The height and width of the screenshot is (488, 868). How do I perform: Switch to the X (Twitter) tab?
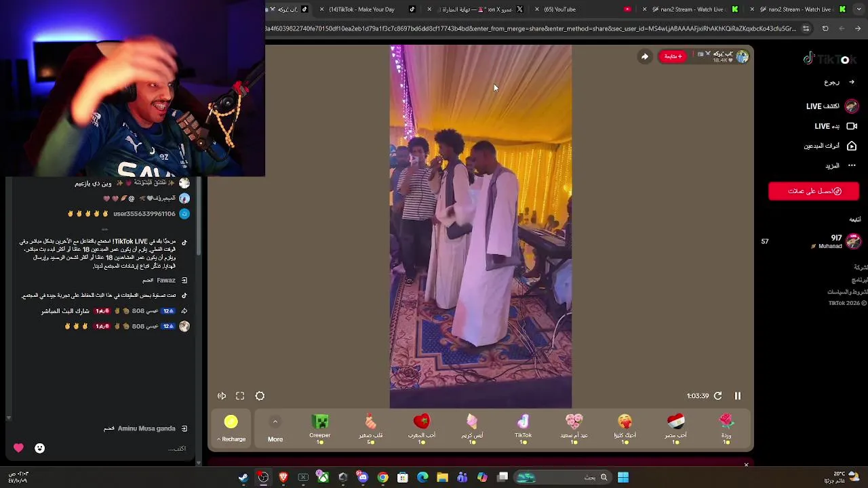pyautogui.click(x=481, y=9)
